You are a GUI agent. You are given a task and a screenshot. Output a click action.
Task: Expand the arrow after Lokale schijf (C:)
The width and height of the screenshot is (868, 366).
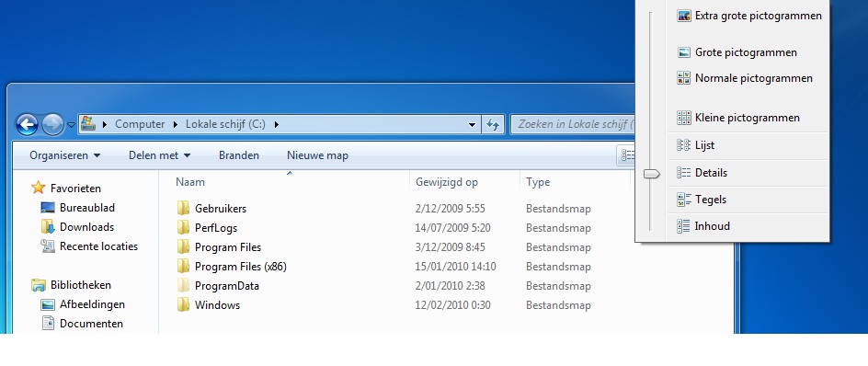[x=276, y=124]
